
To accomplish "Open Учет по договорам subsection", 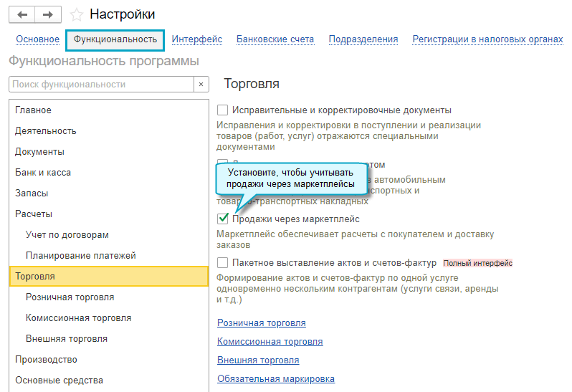I will click(109, 235).
